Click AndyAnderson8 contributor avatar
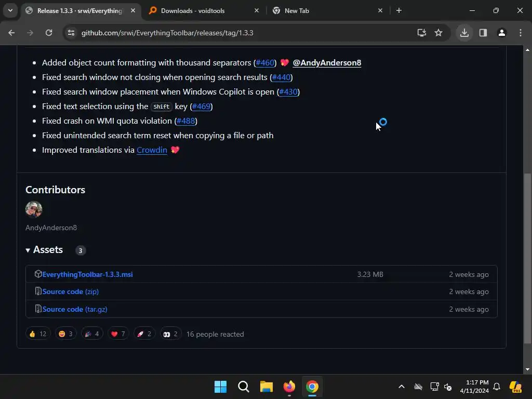The width and height of the screenshot is (532, 399). (34, 209)
